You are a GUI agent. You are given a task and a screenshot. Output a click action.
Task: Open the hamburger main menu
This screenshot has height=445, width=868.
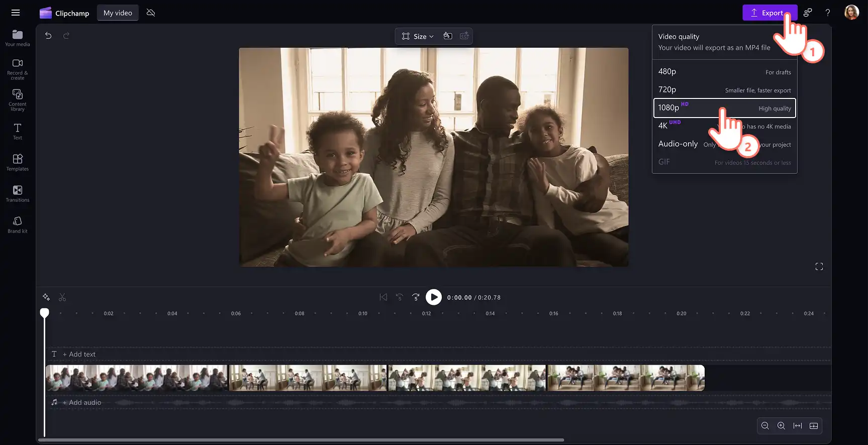16,13
